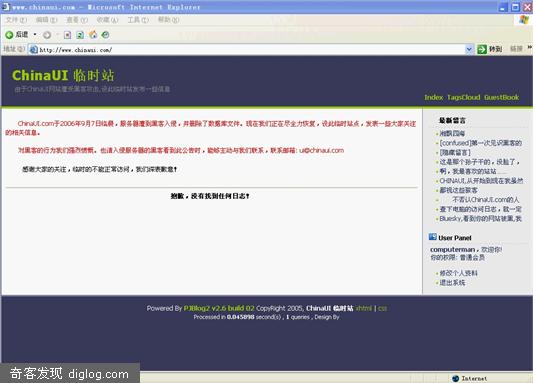Image resolution: width=533 pixels, height=383 pixels.
Task: Click the IE title bar icon
Action: (6, 6)
